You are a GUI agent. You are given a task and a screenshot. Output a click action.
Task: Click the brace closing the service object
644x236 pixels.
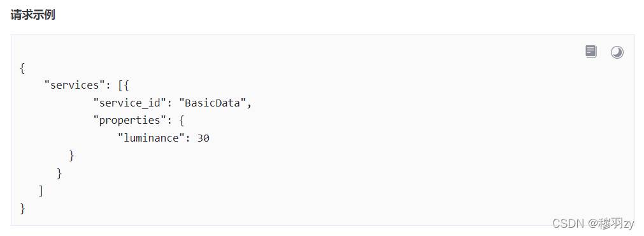pyautogui.click(x=59, y=173)
